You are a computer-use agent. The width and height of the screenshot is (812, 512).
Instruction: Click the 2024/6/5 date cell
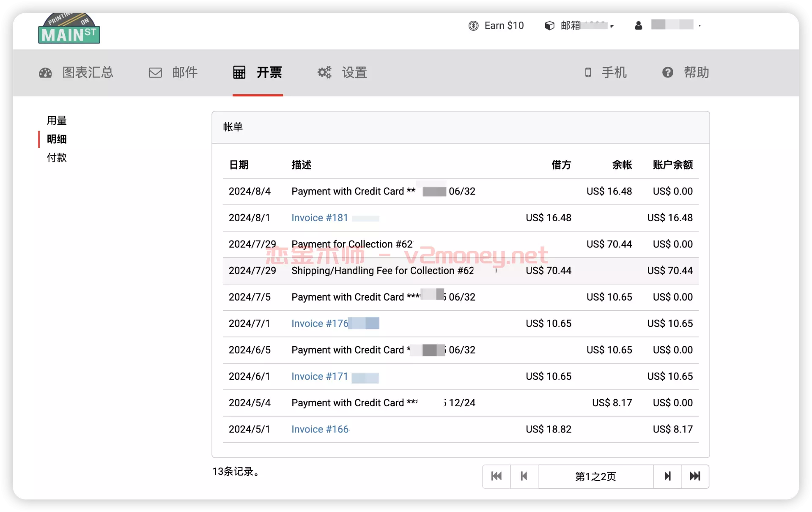click(250, 350)
